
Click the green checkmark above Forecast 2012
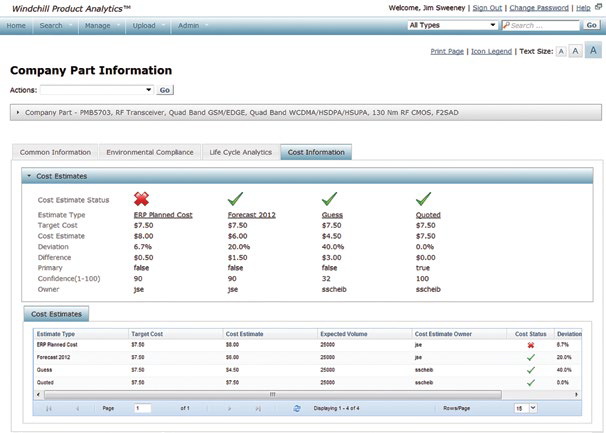pyautogui.click(x=235, y=199)
